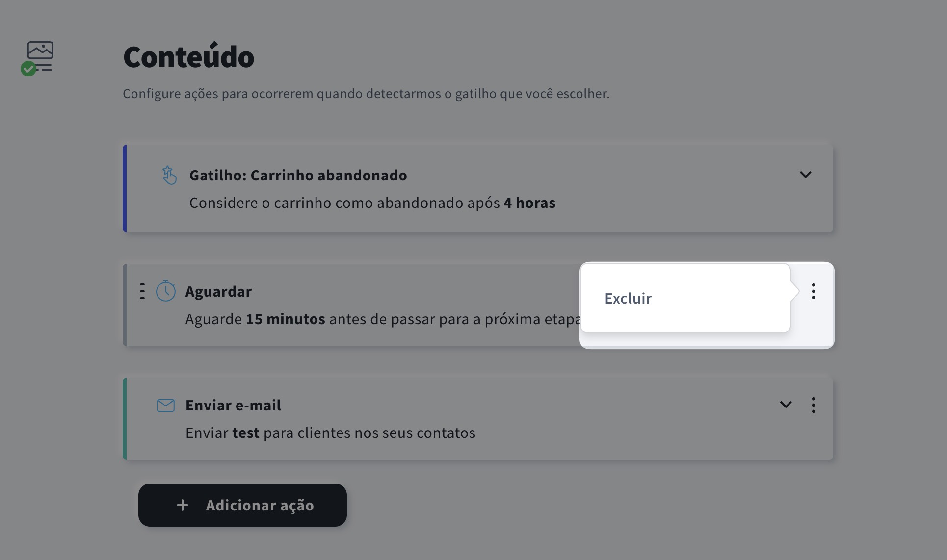This screenshot has width=947, height=560.
Task: Open the kebab menu on Enviar e-mail card
Action: (x=813, y=405)
